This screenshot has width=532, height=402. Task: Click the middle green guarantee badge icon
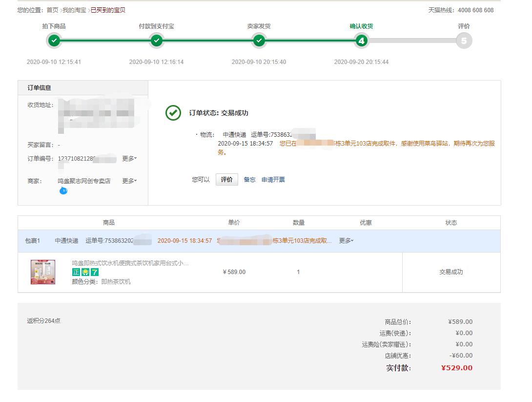click(85, 272)
